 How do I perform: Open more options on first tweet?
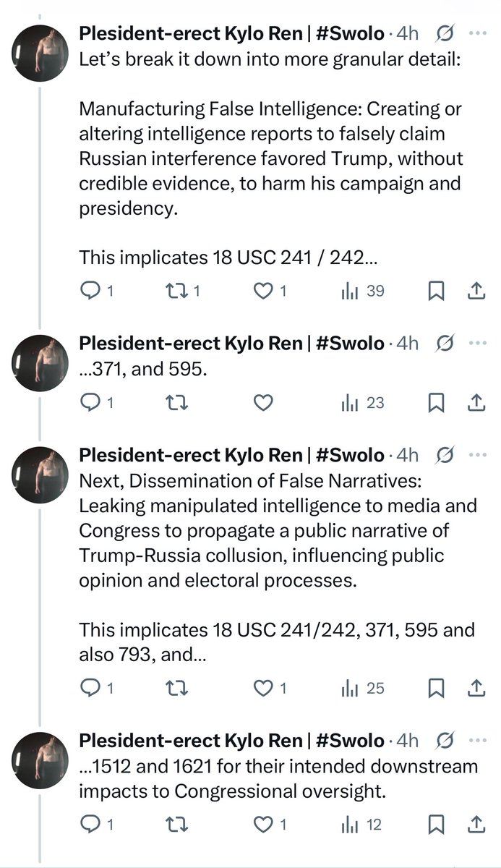tap(478, 33)
